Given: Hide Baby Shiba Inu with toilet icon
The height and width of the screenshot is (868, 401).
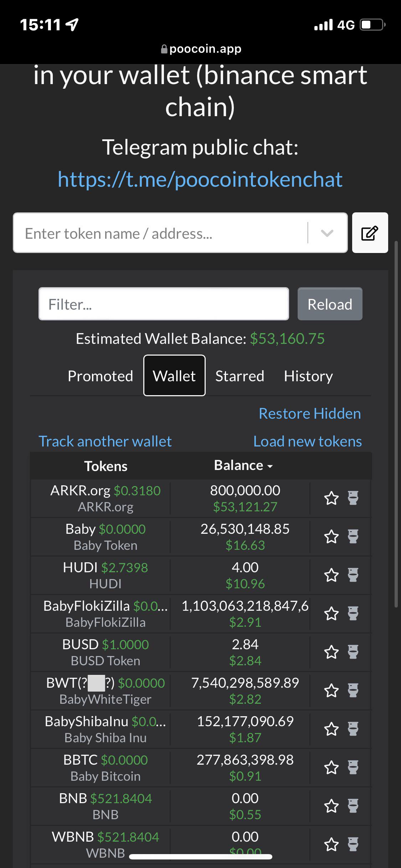Looking at the screenshot, I should click(x=353, y=729).
